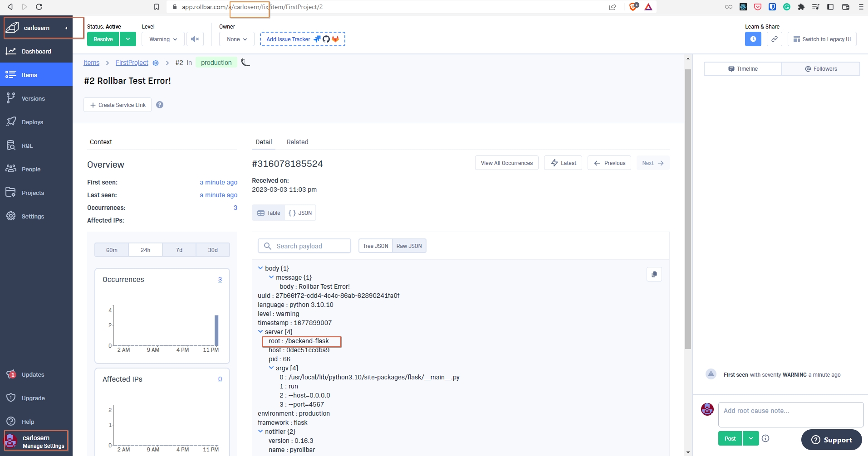Click the Search payload field
This screenshot has width=868, height=456.
304,246
